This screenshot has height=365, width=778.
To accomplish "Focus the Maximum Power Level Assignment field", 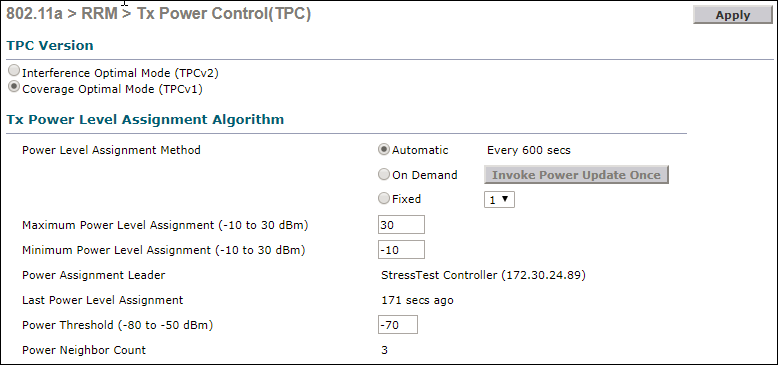I will 401,224.
